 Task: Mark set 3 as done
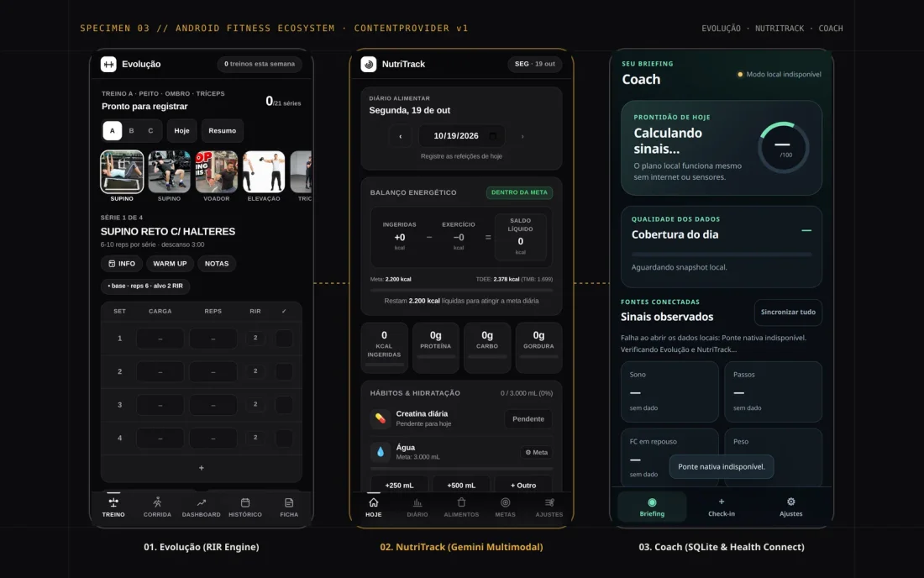pyautogui.click(x=284, y=404)
